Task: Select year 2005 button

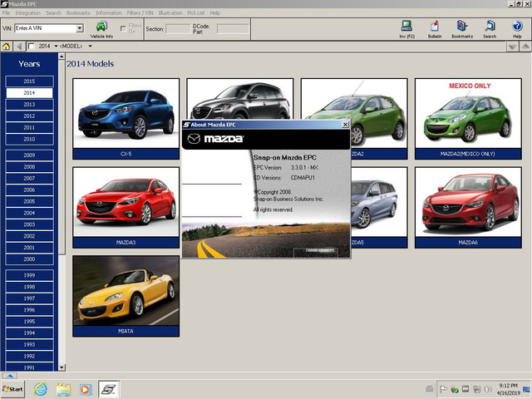Action: coord(29,201)
